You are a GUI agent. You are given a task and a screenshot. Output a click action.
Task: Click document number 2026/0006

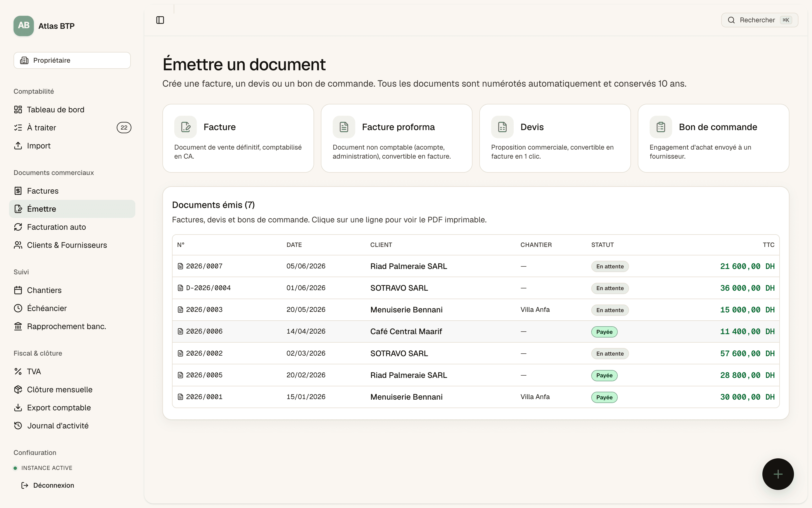coord(204,332)
